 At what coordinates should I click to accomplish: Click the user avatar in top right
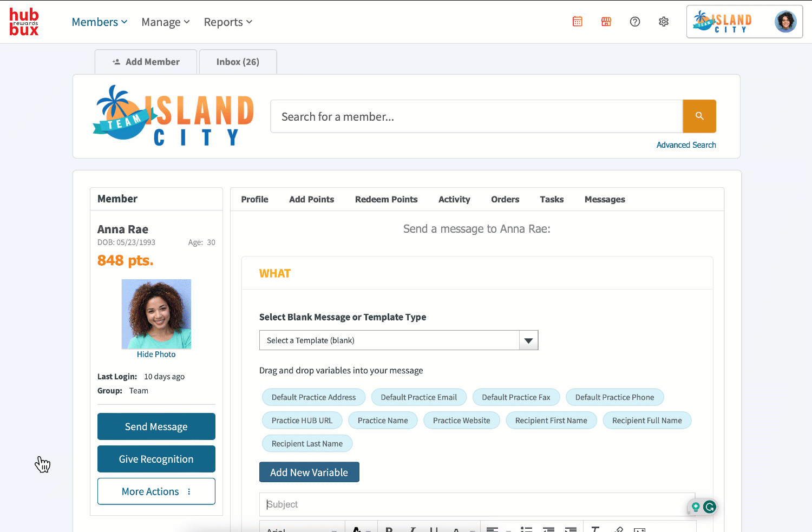[x=785, y=22]
